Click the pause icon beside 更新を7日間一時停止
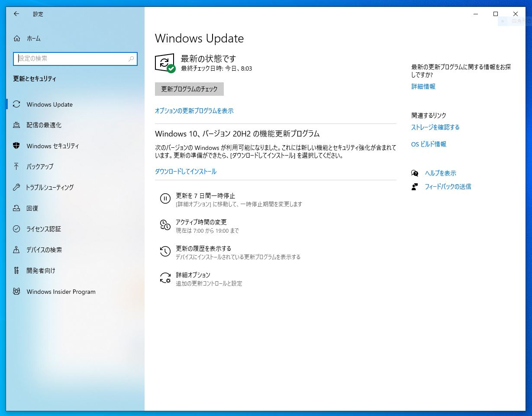The image size is (532, 416). point(165,198)
